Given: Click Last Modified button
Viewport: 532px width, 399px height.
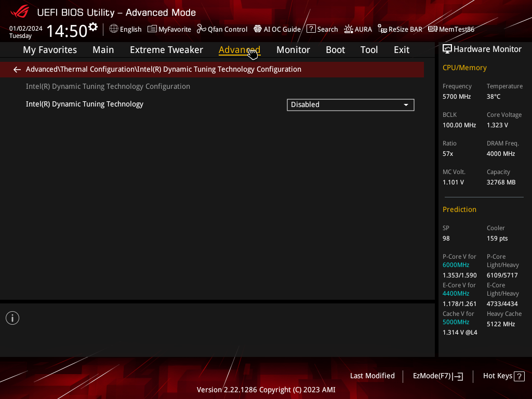Looking at the screenshot, I should coord(372,376).
